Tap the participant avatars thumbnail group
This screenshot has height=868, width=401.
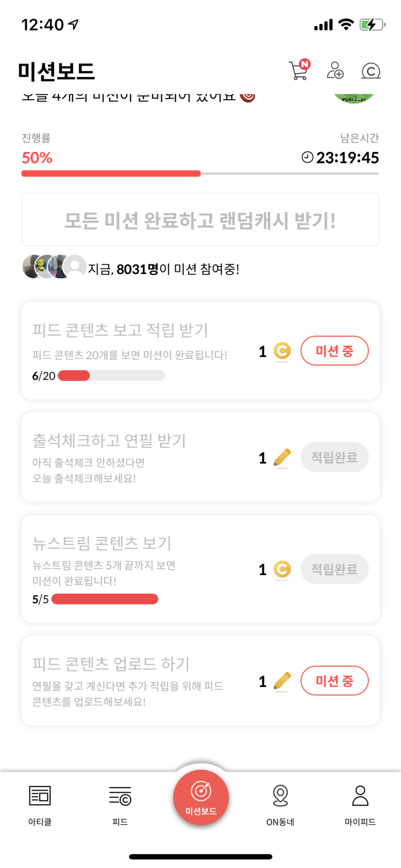(x=54, y=267)
